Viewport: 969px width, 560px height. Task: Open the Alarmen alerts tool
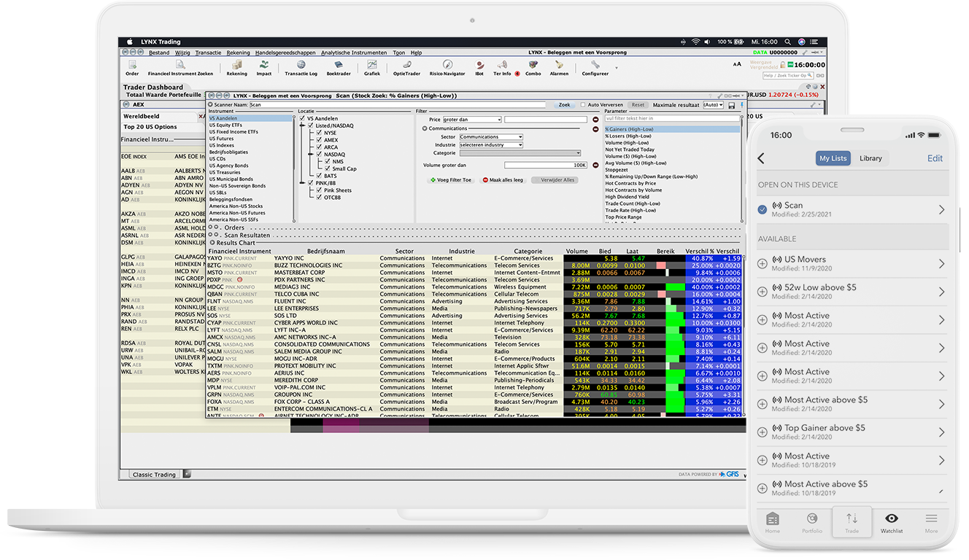point(559,68)
